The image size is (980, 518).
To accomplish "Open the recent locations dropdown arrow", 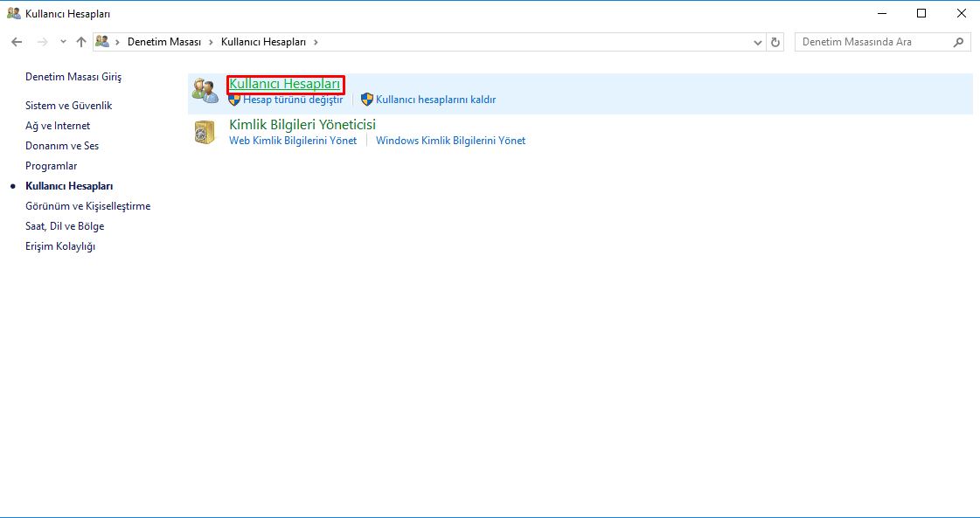I will 63,42.
